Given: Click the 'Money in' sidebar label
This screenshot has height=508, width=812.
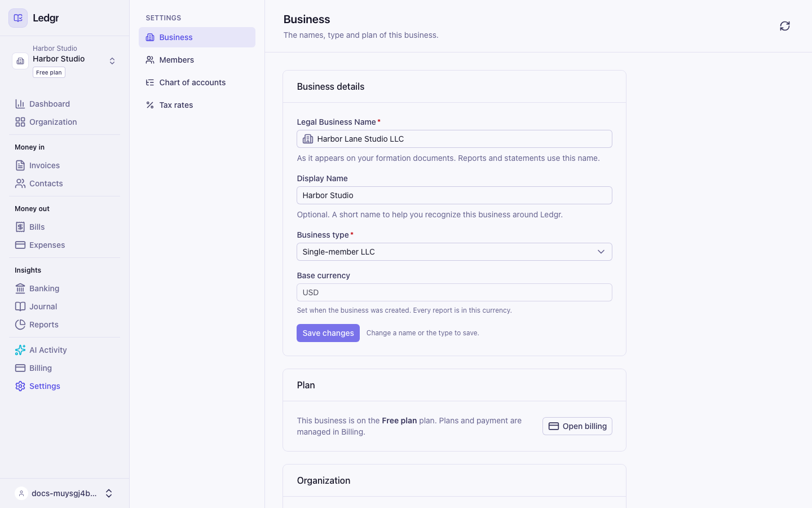Looking at the screenshot, I should tap(29, 147).
